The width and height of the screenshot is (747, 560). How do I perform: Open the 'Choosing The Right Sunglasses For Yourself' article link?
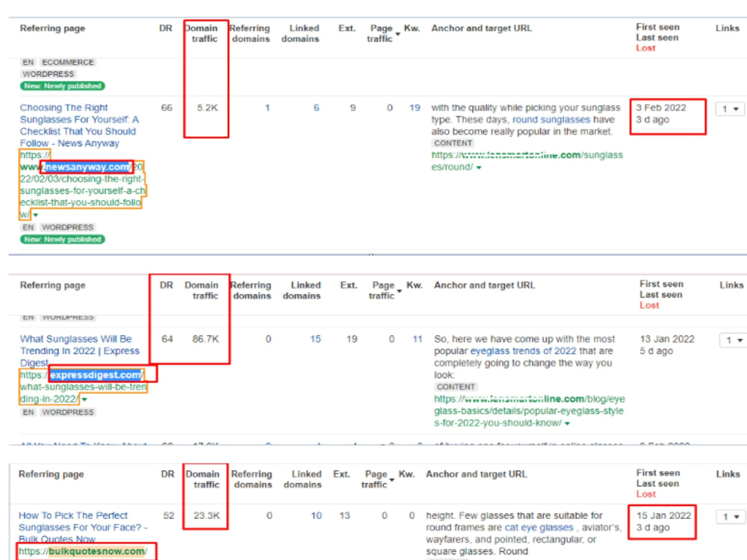click(79, 125)
